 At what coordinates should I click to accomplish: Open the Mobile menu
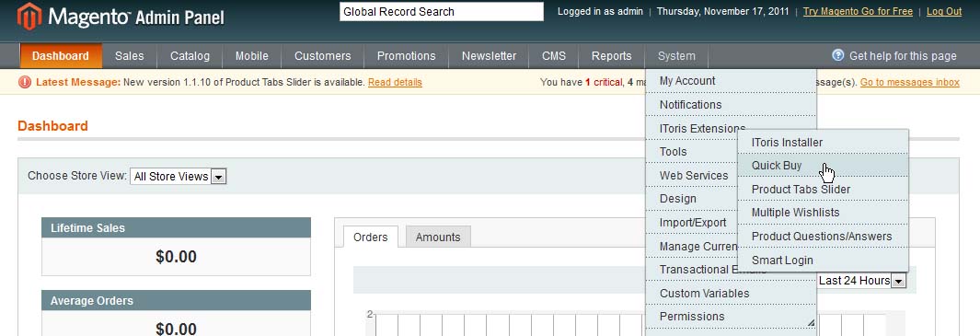252,55
